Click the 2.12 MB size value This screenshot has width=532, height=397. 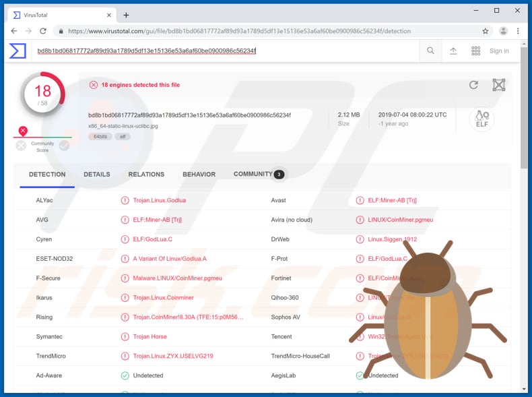(348, 115)
